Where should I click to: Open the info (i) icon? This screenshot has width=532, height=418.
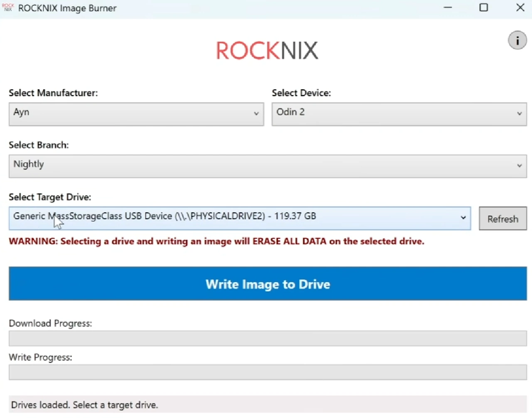click(517, 40)
